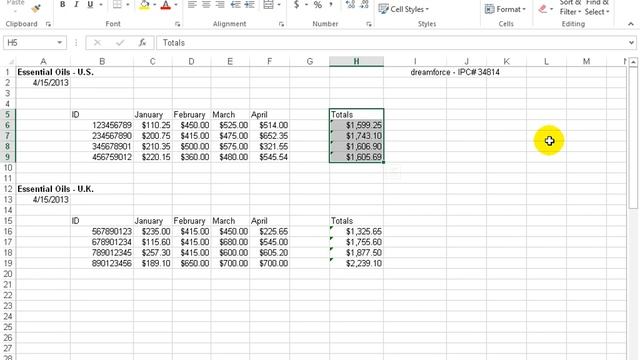Align text right
The width and height of the screenshot is (640, 360).
point(220,4)
